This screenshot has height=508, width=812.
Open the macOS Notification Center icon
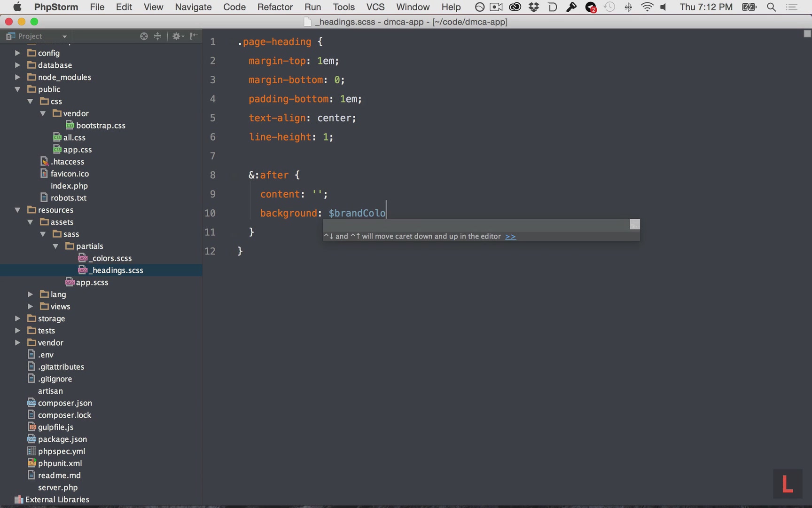tap(792, 7)
